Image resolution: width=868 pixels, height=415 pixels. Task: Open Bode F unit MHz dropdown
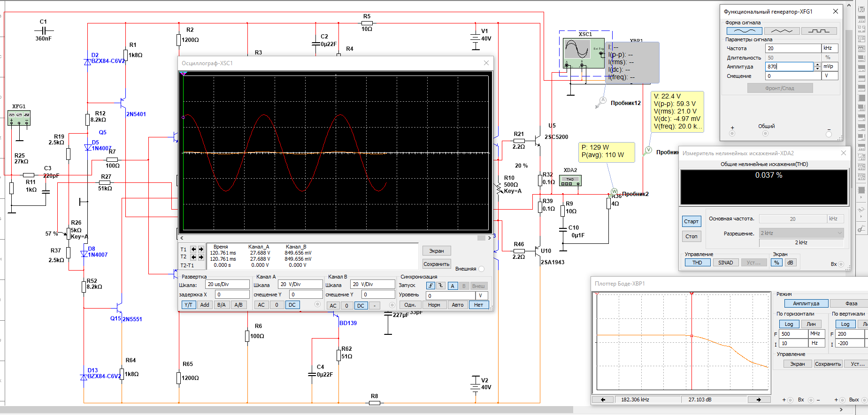[816, 334]
